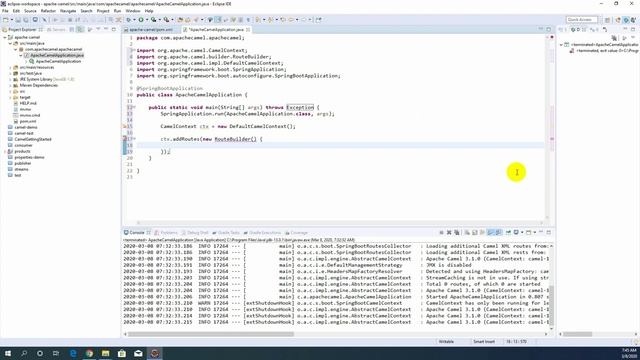Open dropdown next to Run icon

pyautogui.click(x=147, y=20)
